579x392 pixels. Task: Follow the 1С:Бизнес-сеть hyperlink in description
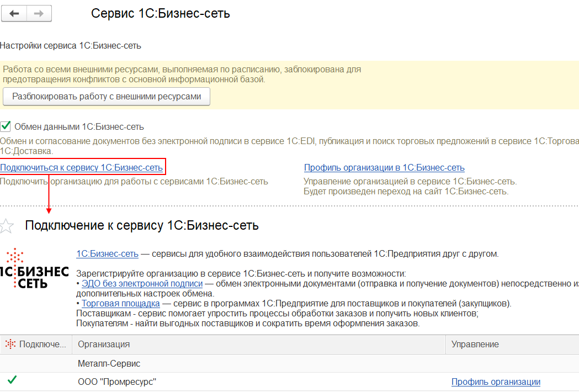107,254
